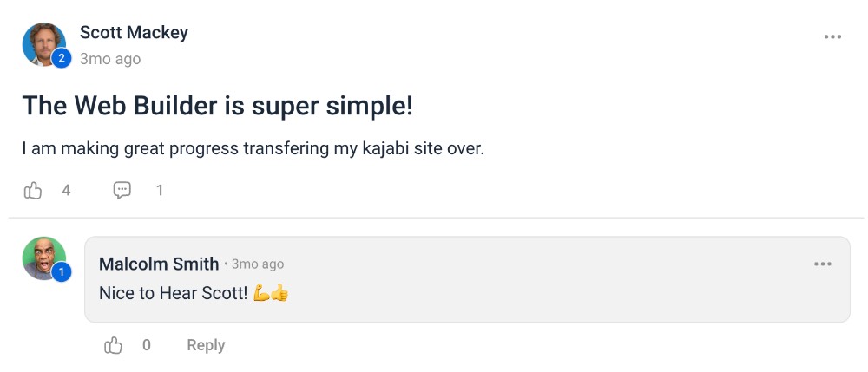The height and width of the screenshot is (372, 868).
Task: Open Malcolm Smith's profile via his name
Action: pos(159,264)
